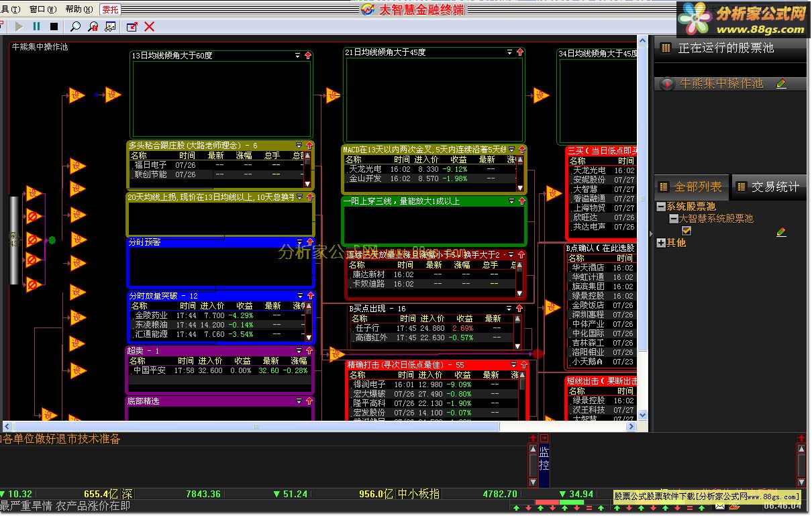
Task: Click the 设 triangle node left of 13日均线 box
Action: tap(112, 95)
